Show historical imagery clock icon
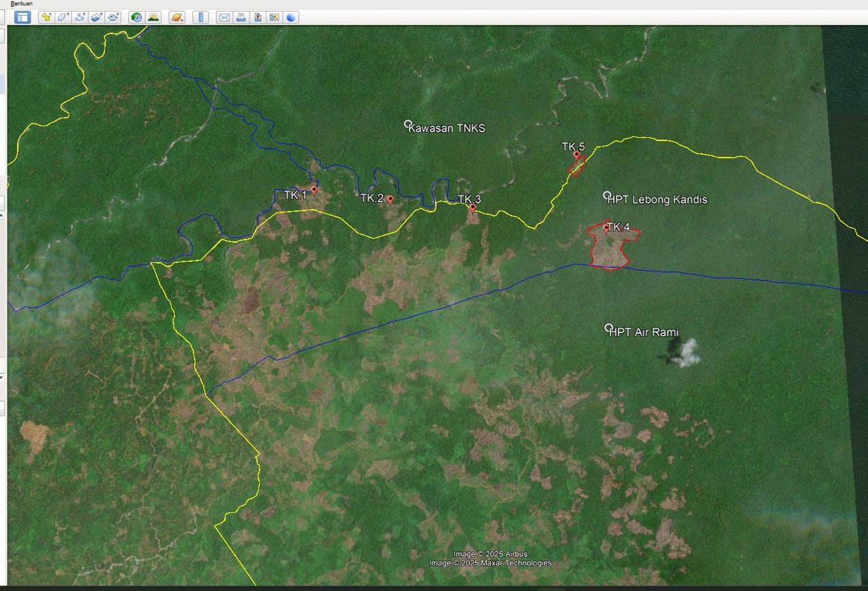The image size is (868, 591). click(137, 18)
